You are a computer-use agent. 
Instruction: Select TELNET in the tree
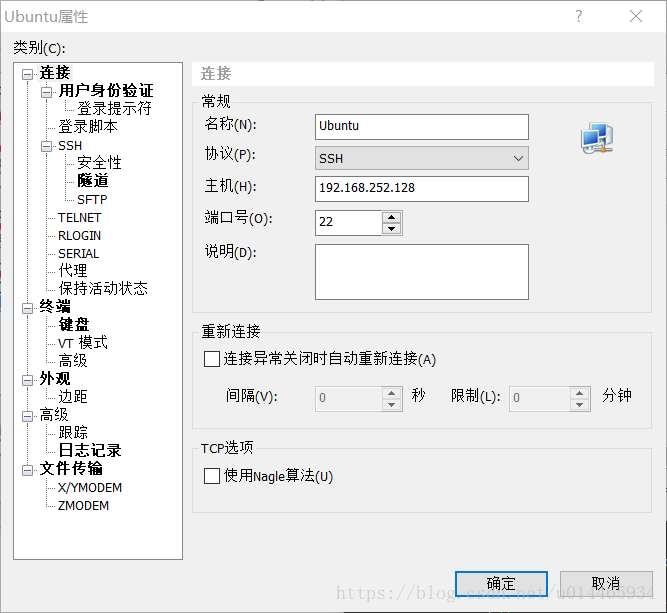pos(80,218)
